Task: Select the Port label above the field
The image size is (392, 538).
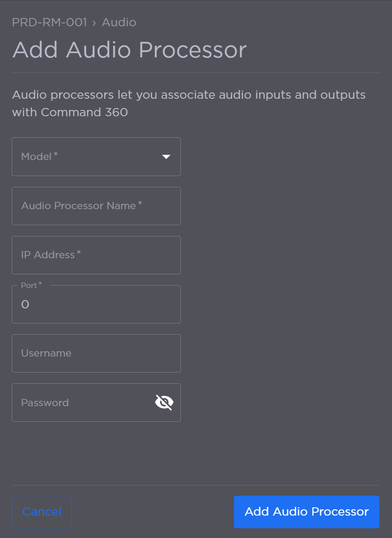Action: (x=30, y=285)
